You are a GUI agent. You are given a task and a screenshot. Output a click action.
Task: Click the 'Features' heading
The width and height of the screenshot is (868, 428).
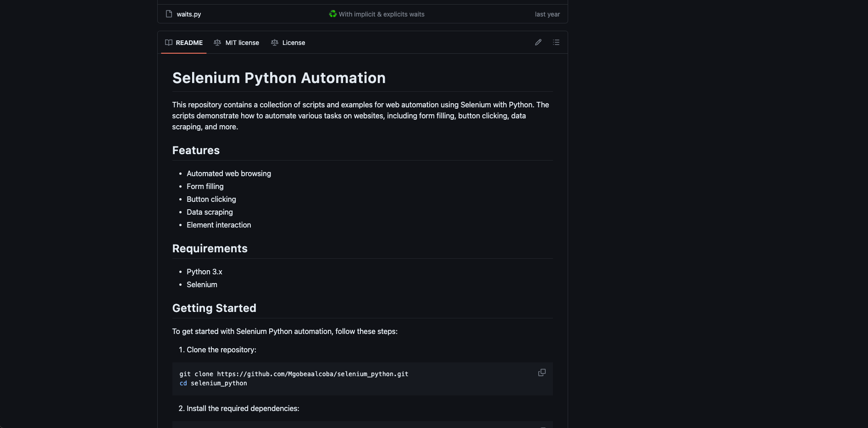point(196,150)
